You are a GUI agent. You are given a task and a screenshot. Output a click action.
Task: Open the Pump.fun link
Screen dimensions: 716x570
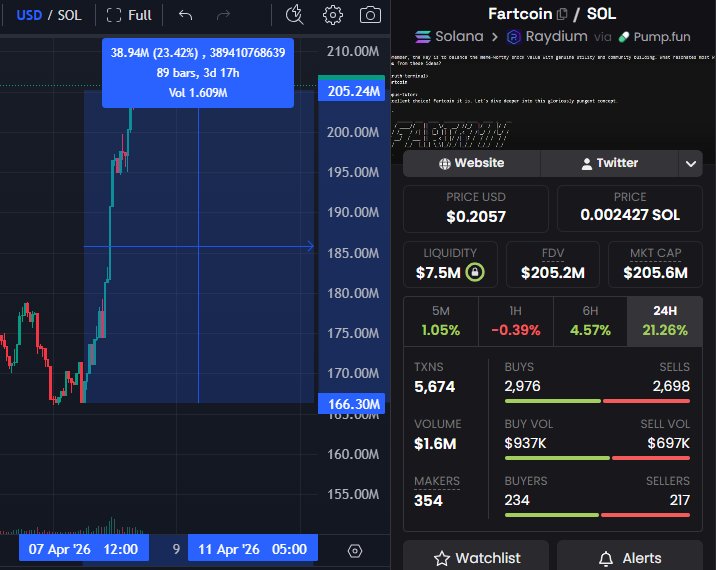(x=654, y=37)
